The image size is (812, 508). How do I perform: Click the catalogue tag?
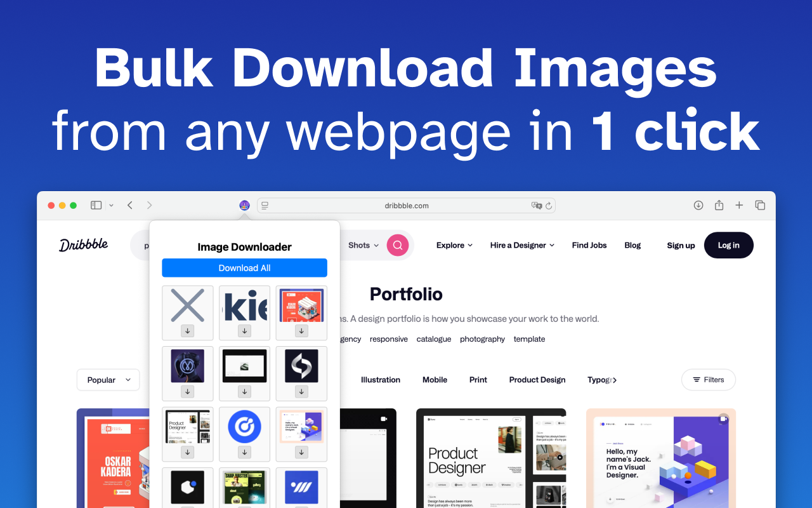pyautogui.click(x=434, y=339)
